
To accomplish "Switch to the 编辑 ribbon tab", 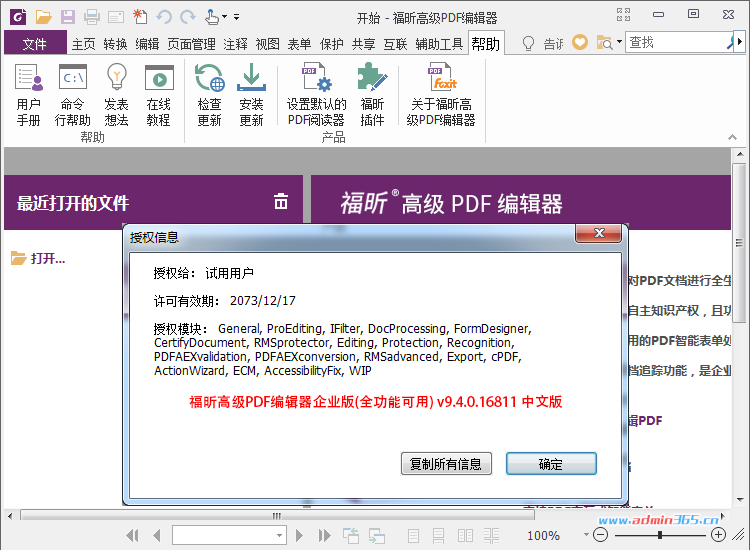I will 147,44.
